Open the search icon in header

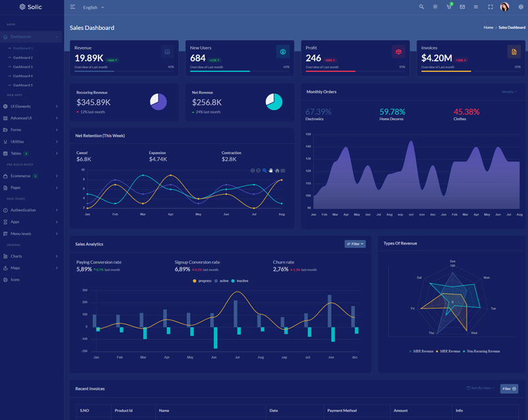click(x=422, y=7)
